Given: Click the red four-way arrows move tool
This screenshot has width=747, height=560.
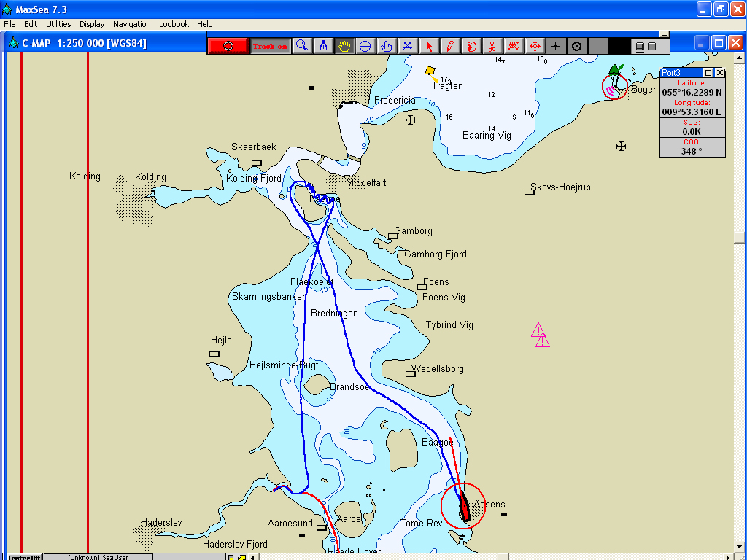Looking at the screenshot, I should click(x=535, y=46).
